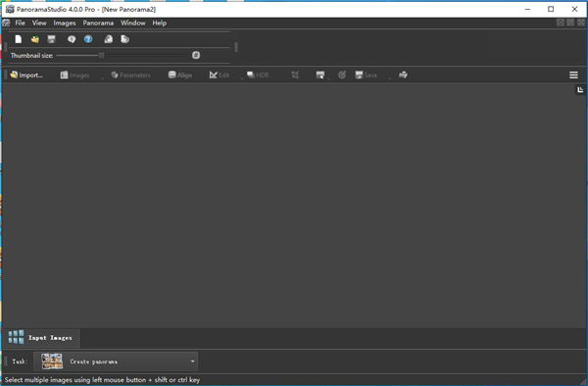Create a new panorama project via blank page icon
This screenshot has width=588, height=386.
(19, 39)
